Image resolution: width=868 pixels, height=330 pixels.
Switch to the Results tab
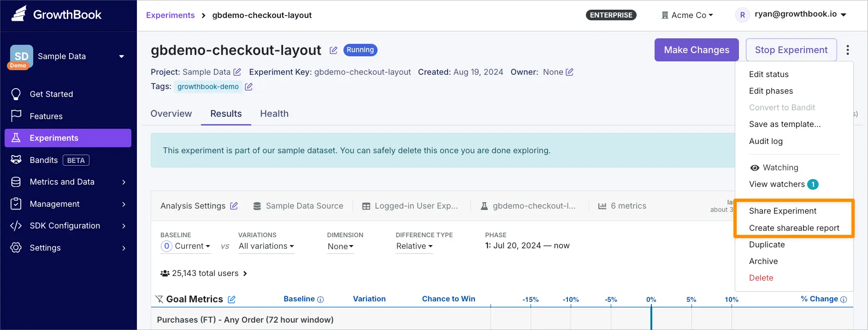click(226, 114)
